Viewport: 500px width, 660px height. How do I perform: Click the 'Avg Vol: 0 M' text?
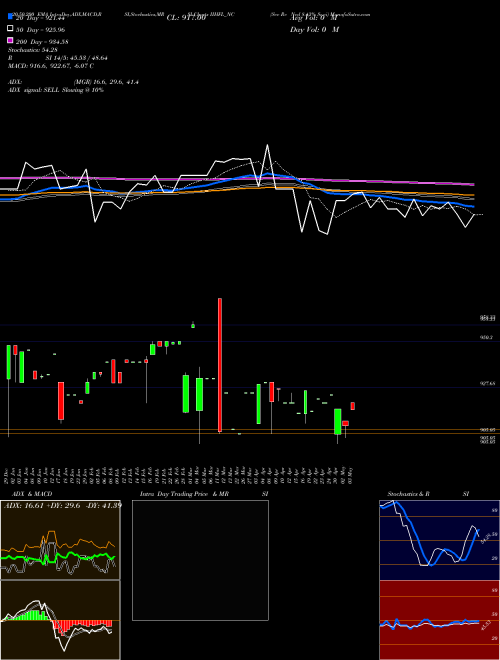(313, 18)
